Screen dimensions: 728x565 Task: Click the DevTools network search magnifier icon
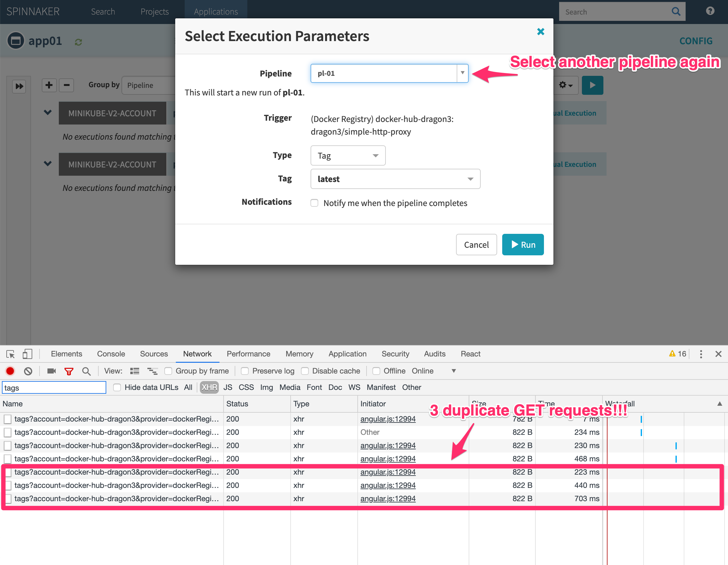click(x=86, y=371)
